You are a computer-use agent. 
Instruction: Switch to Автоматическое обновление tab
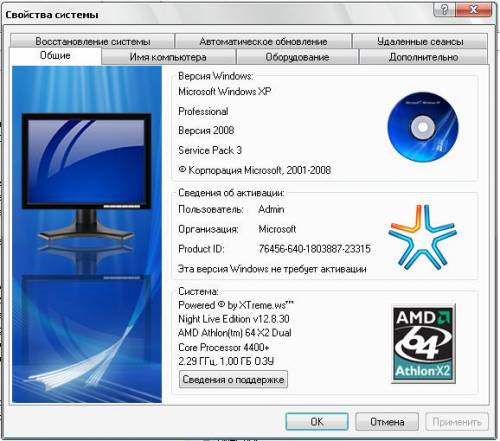click(263, 41)
